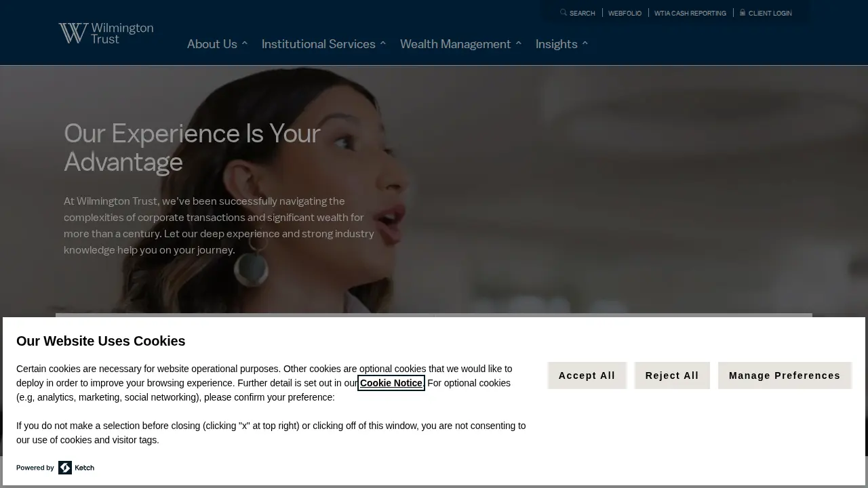
Task: Expand the Institutional Services chevron
Action: pyautogui.click(x=383, y=44)
